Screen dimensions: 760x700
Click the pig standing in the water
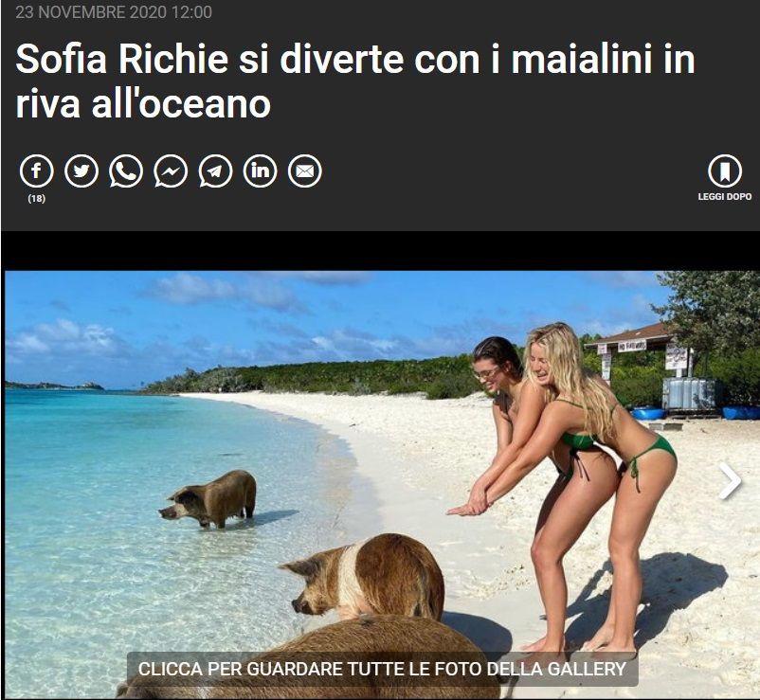(x=210, y=499)
